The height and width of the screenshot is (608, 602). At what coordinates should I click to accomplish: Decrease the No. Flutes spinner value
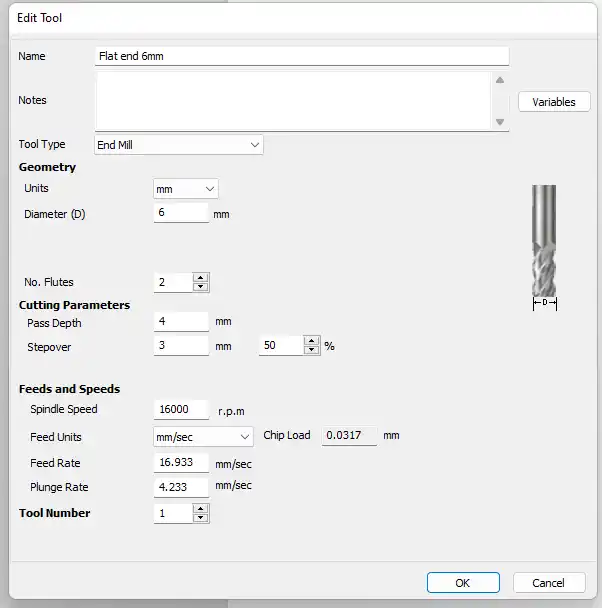(x=200, y=287)
